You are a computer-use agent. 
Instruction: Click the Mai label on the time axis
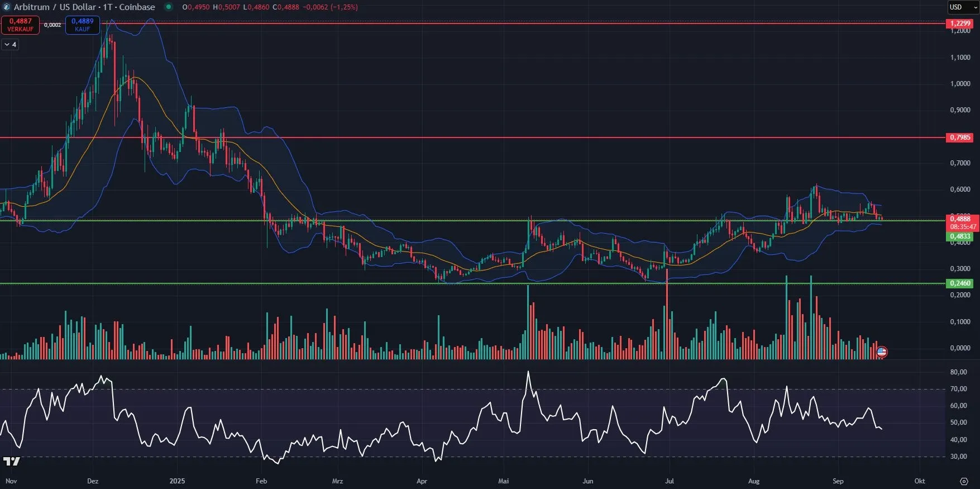point(504,481)
